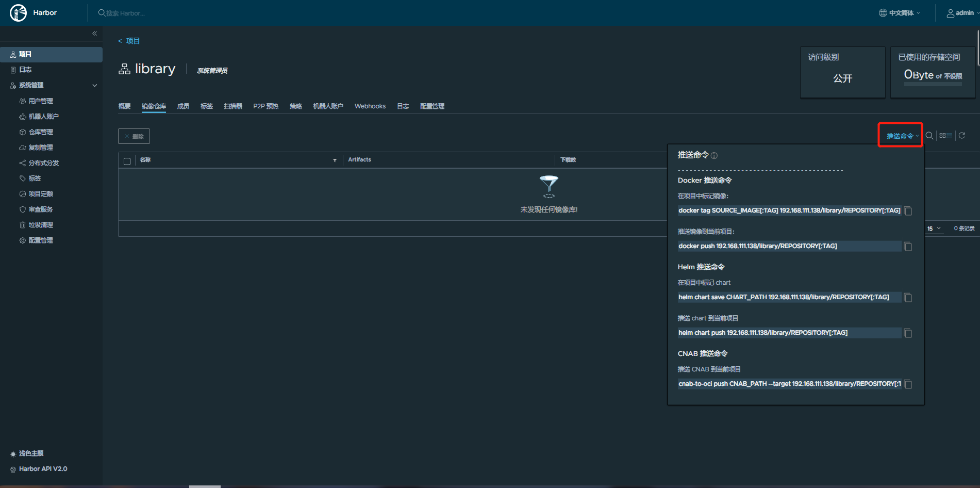The width and height of the screenshot is (980, 488).
Task: Open 标签 in the sidebar
Action: (x=35, y=178)
